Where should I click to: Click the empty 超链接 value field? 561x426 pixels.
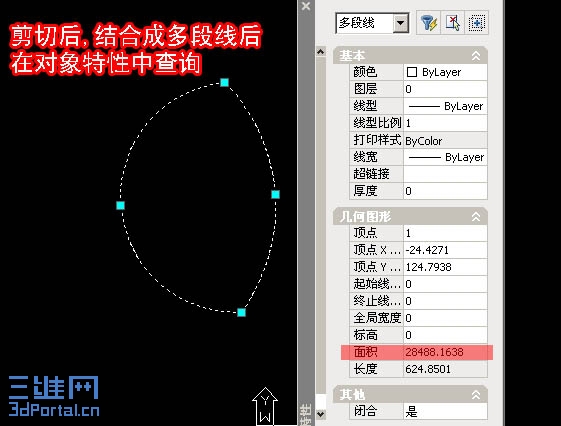pos(445,174)
